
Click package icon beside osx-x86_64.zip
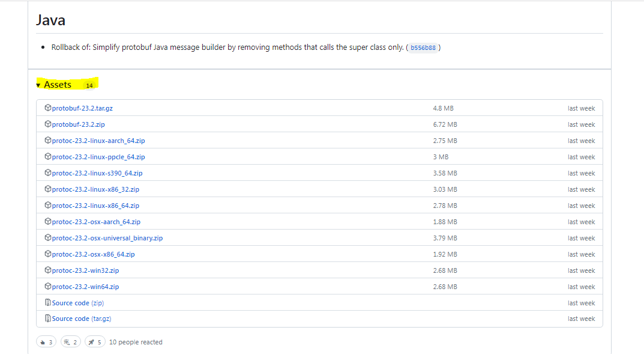tap(47, 254)
